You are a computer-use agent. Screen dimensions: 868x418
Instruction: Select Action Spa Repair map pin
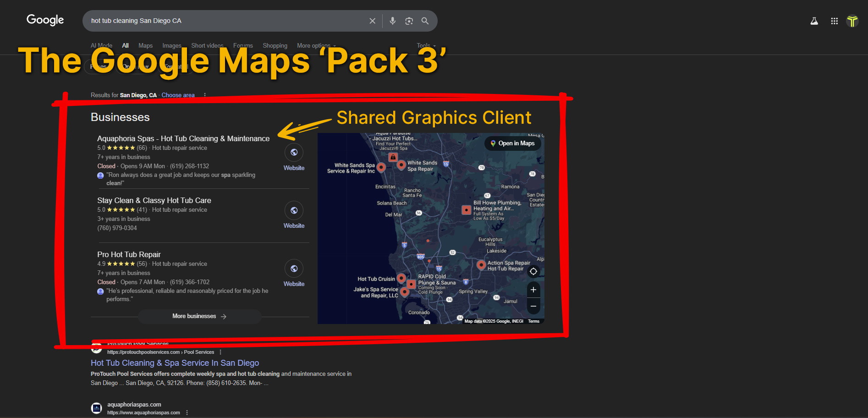[x=481, y=265]
